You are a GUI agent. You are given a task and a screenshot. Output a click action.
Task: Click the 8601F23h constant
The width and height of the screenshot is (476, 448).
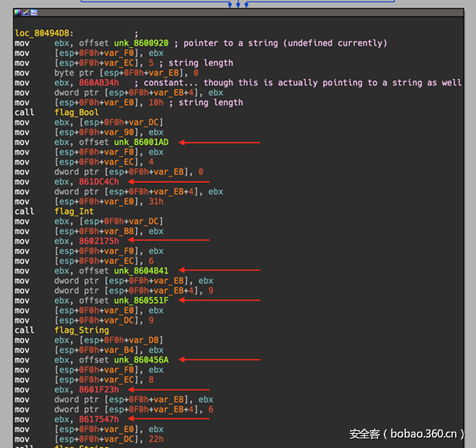click(99, 389)
